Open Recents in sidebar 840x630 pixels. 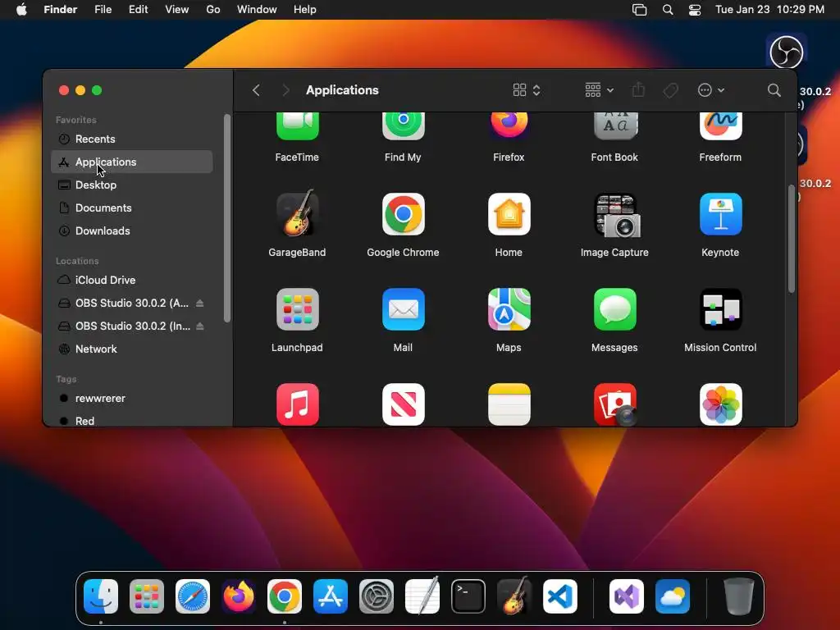coord(132,139)
